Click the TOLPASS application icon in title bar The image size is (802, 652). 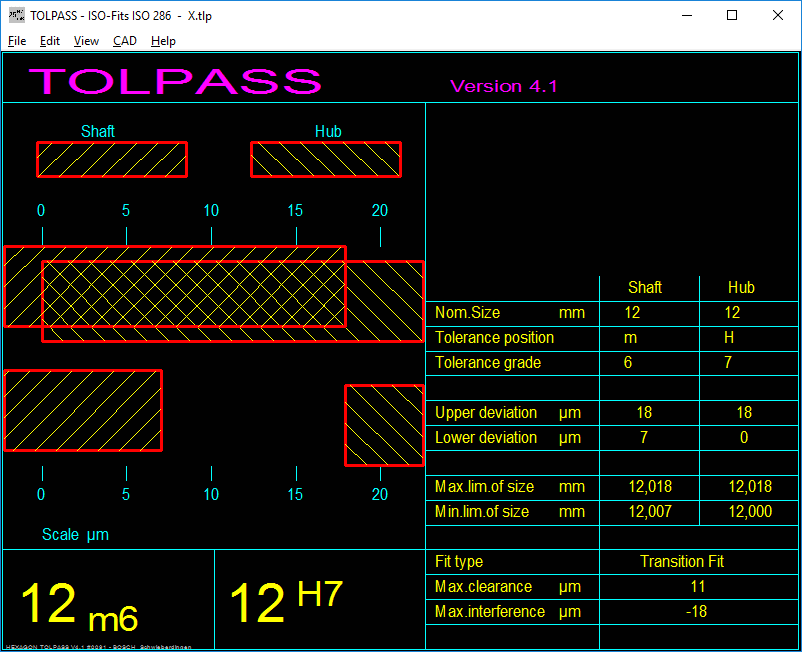pyautogui.click(x=17, y=15)
